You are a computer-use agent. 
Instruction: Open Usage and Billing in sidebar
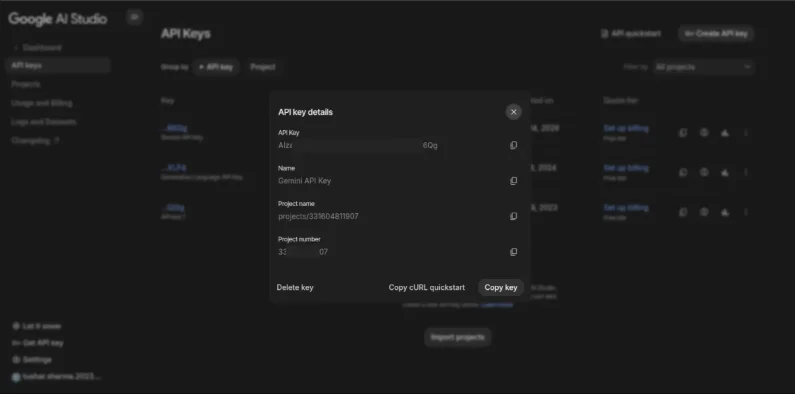pyautogui.click(x=42, y=103)
